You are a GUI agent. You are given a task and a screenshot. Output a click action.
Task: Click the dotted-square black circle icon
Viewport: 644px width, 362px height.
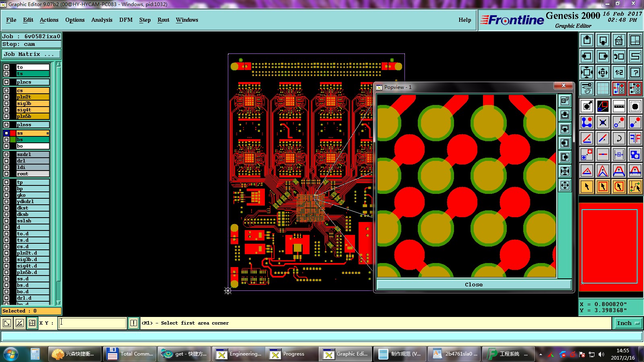(635, 106)
